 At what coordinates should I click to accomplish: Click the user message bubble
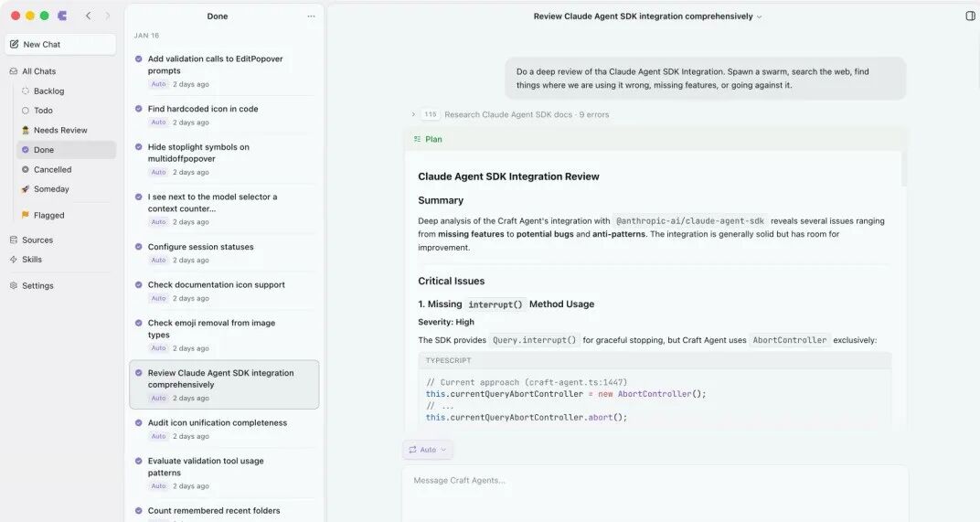click(705, 78)
